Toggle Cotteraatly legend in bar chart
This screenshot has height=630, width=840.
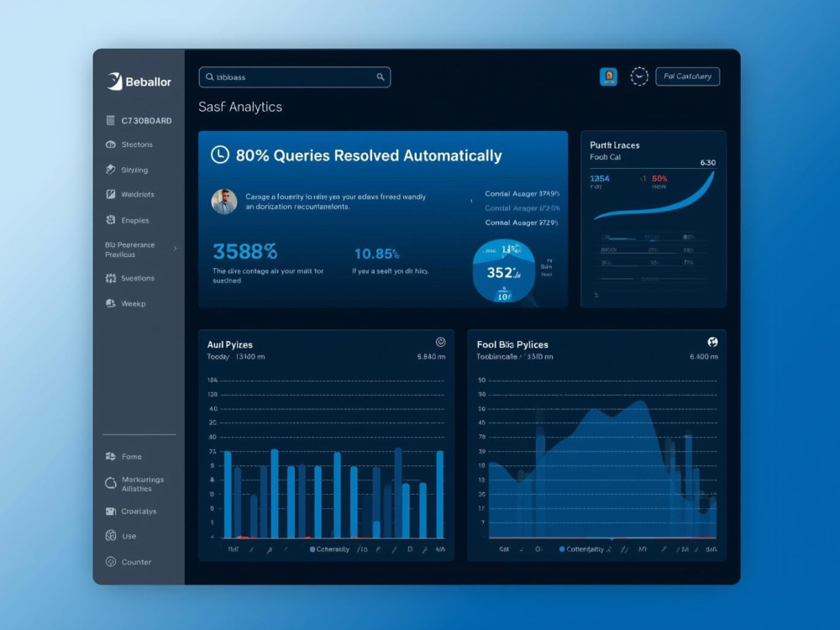click(x=329, y=549)
